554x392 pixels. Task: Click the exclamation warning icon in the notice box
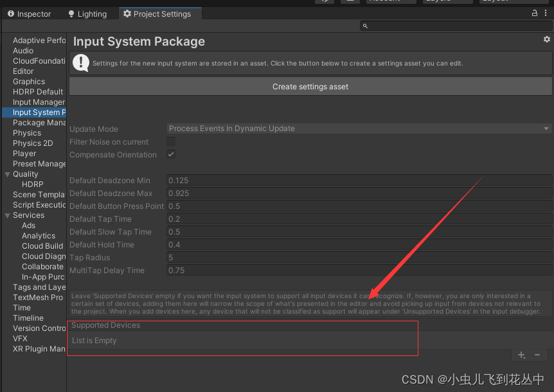pyautogui.click(x=80, y=62)
